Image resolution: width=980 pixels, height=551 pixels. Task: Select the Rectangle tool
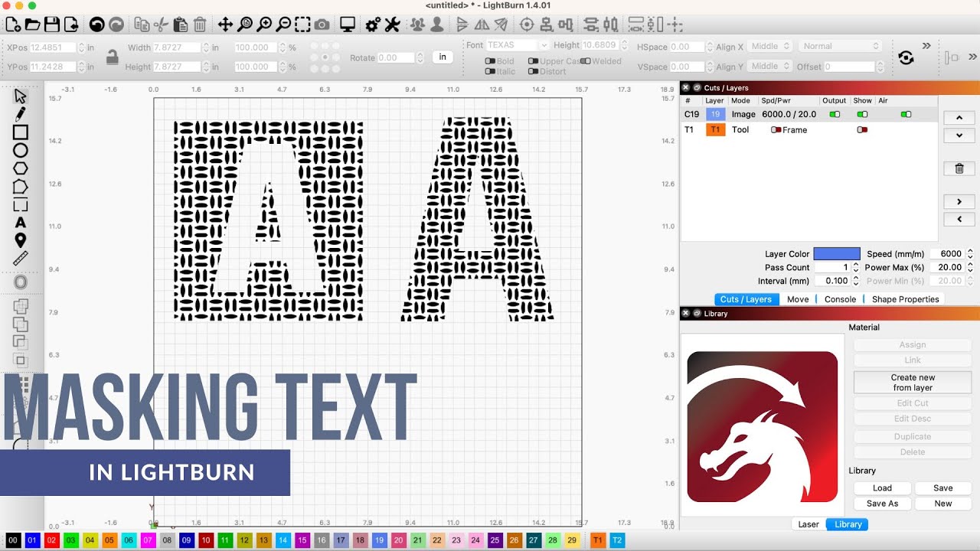click(x=21, y=132)
